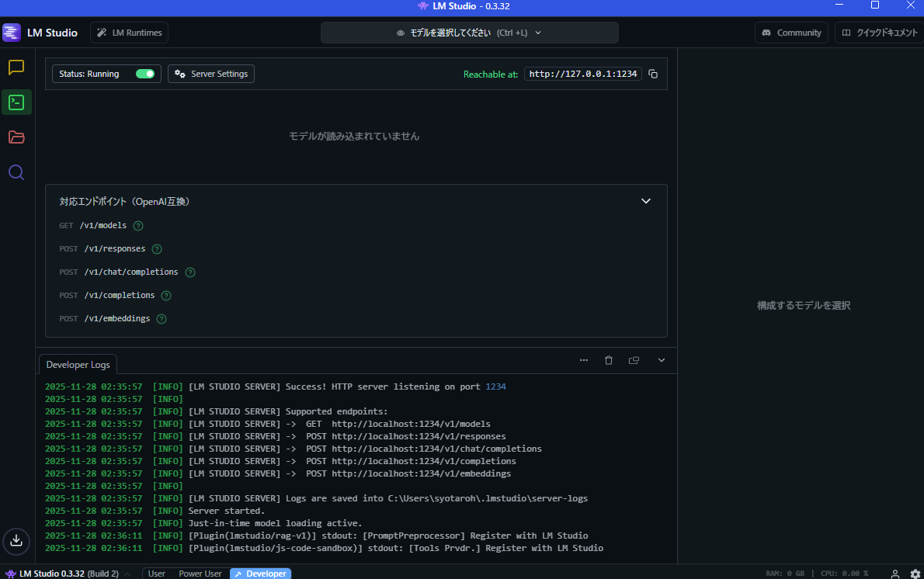
Task: Open the My Models folder view
Action: (16, 137)
